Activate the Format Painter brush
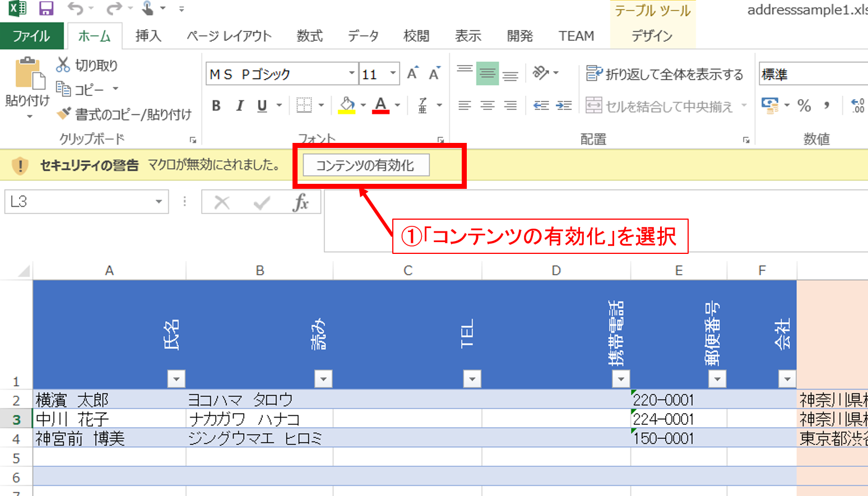 click(64, 114)
